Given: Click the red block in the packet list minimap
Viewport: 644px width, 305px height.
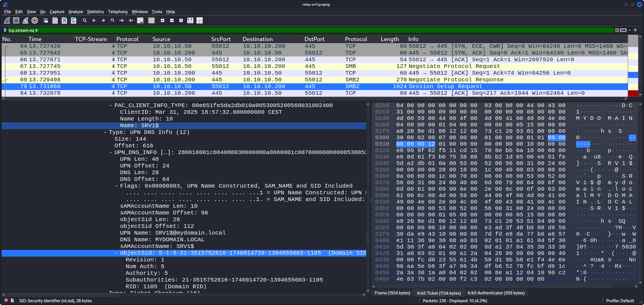Looking at the screenshot, I should [x=633, y=93].
